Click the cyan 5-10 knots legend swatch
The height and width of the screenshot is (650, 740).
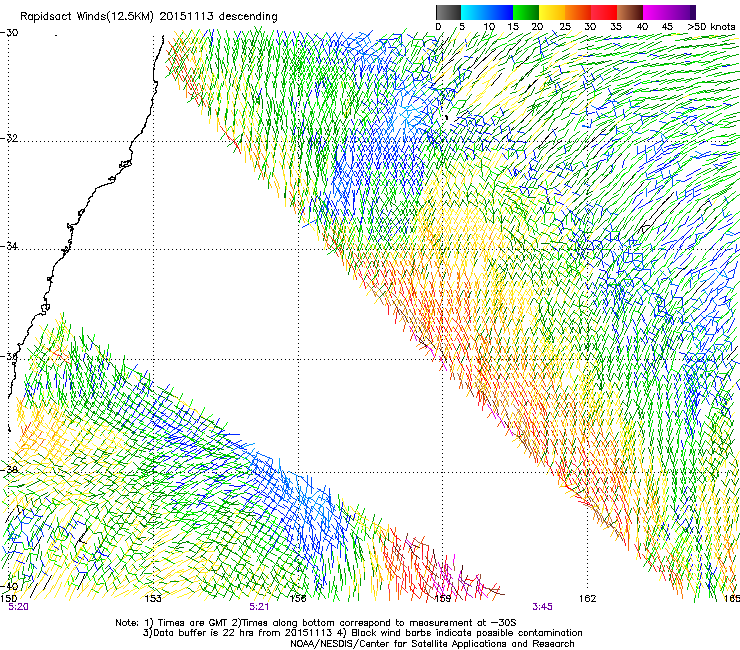coord(474,12)
